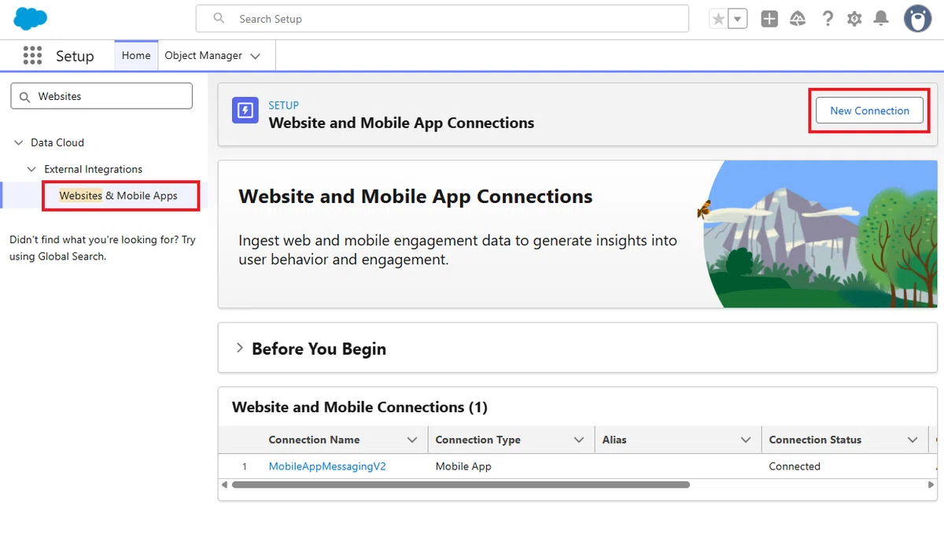Click the Favorites star icon
The height and width of the screenshot is (560, 944).
coord(718,19)
